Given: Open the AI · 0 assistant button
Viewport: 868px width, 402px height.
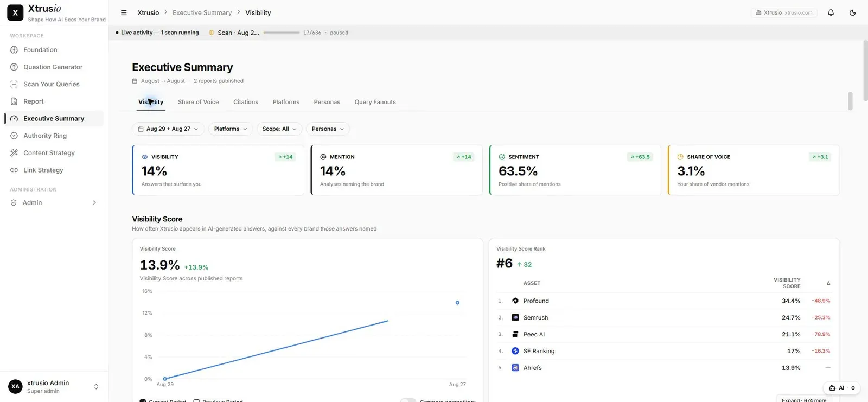Looking at the screenshot, I should pyautogui.click(x=841, y=388).
